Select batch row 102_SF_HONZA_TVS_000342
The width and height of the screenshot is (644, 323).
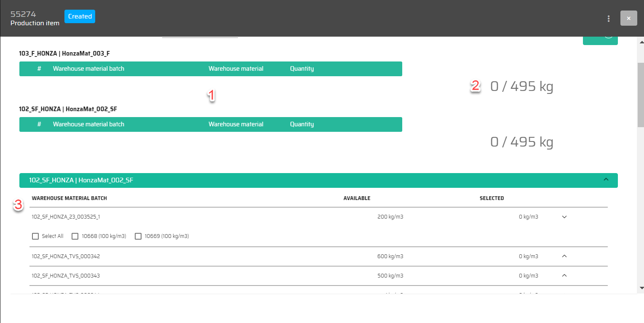coord(66,256)
